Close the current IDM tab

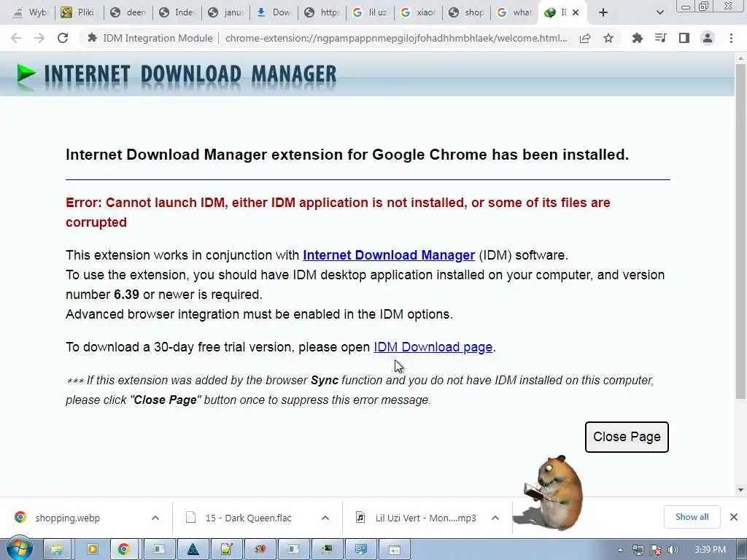tap(576, 13)
